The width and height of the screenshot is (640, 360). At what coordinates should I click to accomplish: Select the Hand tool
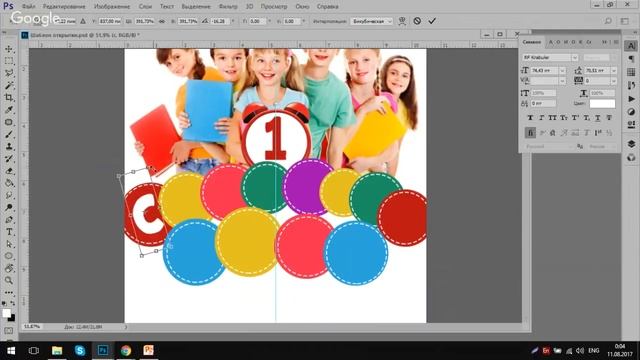pos(9,268)
